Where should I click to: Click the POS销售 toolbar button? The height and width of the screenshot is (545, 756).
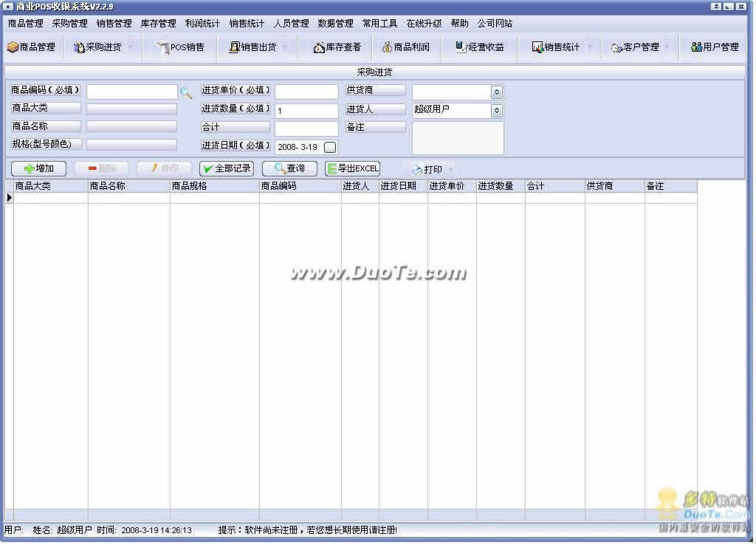pyautogui.click(x=181, y=47)
